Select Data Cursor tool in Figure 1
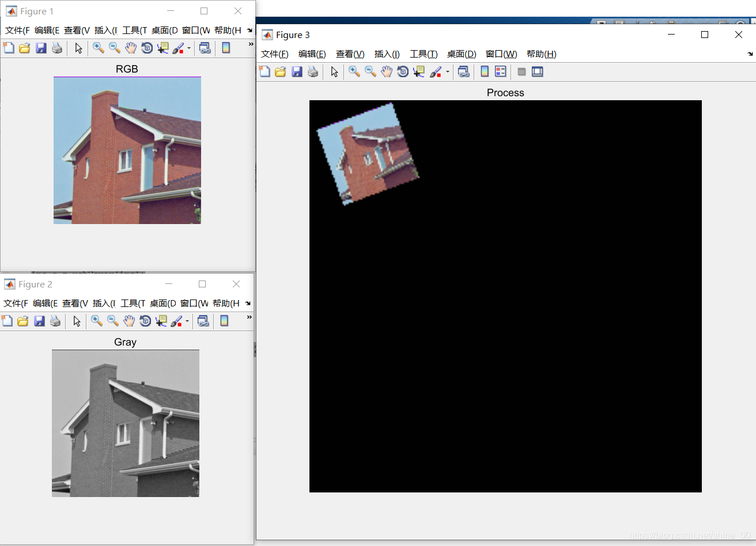This screenshot has width=756, height=546. [x=163, y=48]
